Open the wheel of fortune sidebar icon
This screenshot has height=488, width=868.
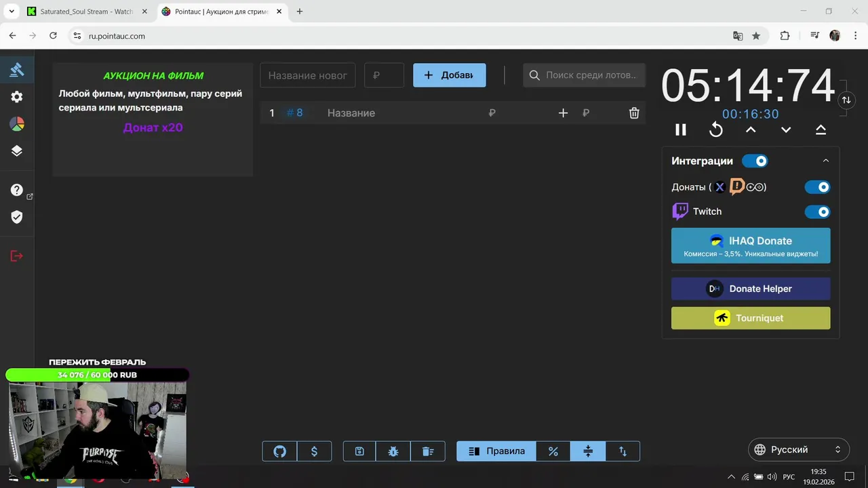17,124
